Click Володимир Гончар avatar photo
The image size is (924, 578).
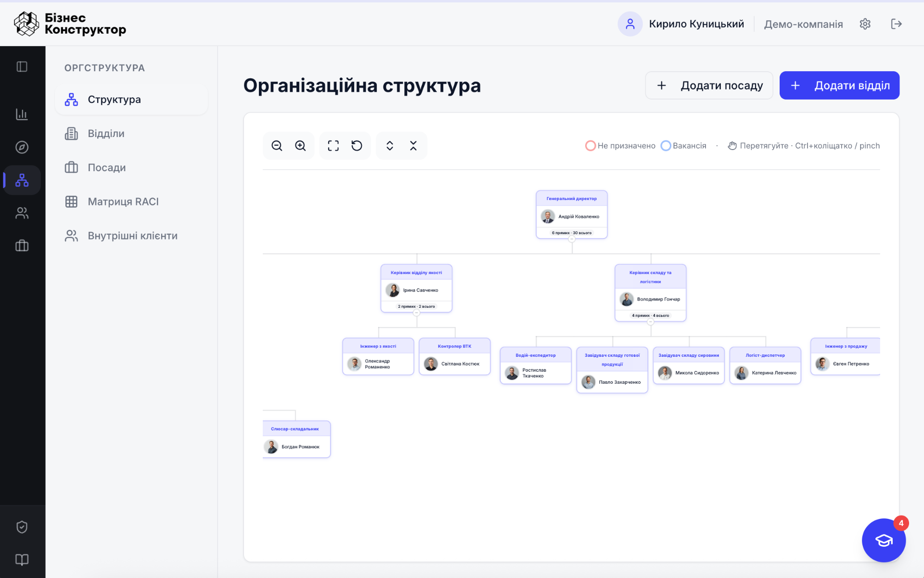(627, 299)
